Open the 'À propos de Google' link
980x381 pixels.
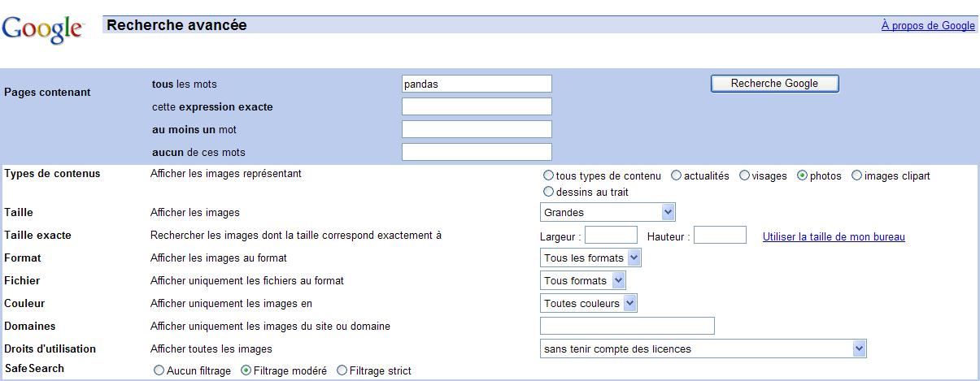(x=928, y=26)
